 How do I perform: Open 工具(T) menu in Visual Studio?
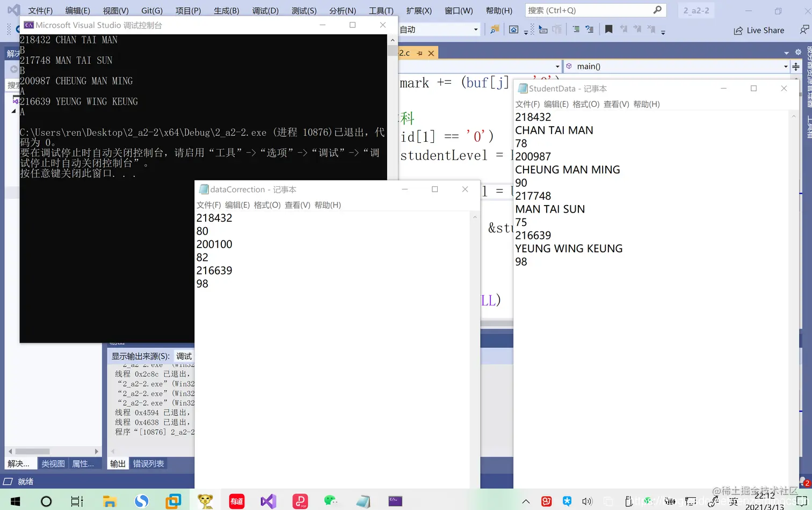click(381, 11)
